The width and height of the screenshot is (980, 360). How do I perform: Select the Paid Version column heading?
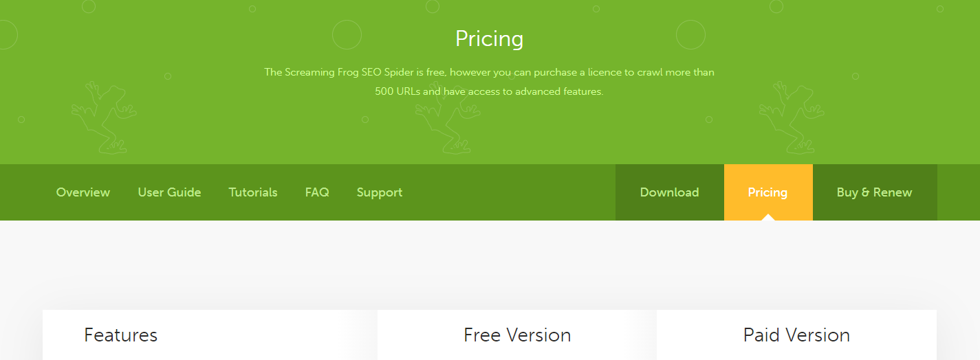[796, 335]
